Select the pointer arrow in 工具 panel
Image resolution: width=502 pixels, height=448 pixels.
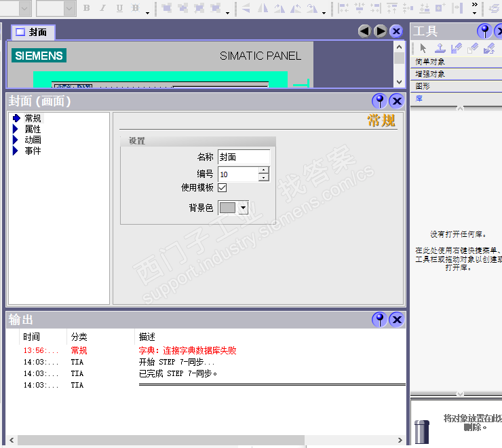click(423, 48)
